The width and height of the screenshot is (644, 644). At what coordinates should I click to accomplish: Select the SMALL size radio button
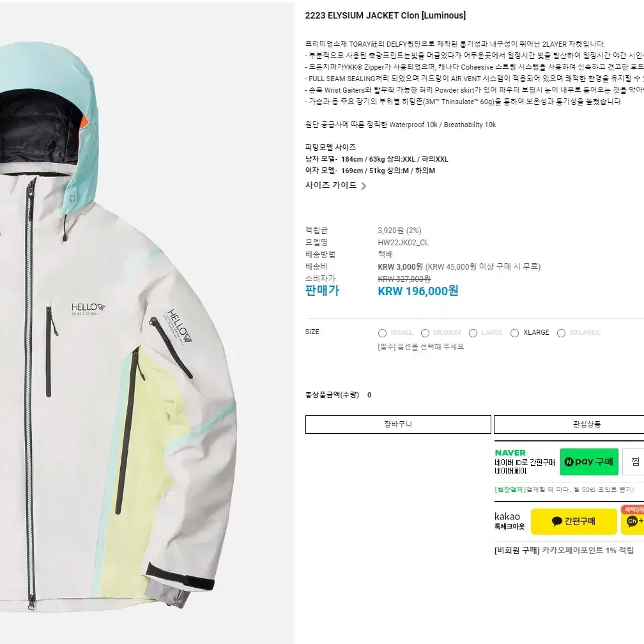pos(382,333)
